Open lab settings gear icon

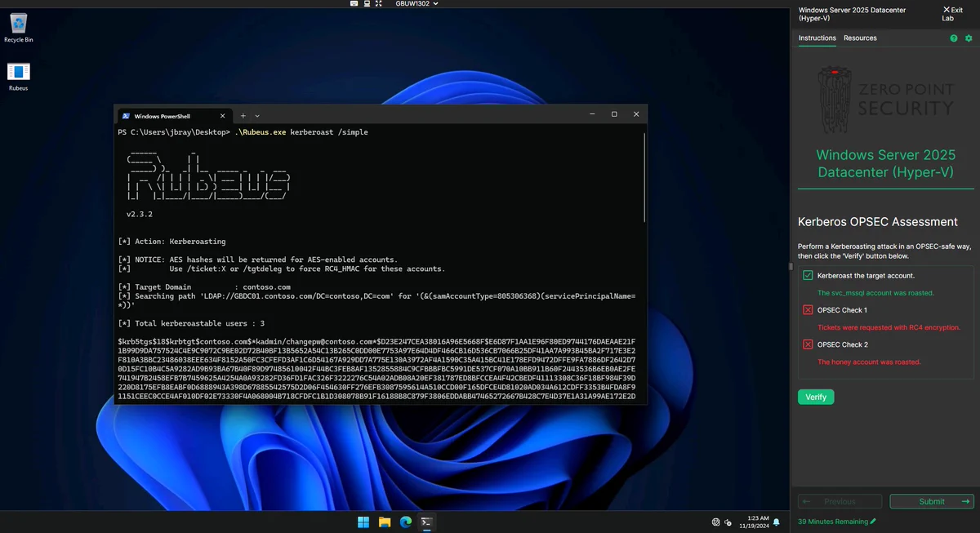click(969, 38)
